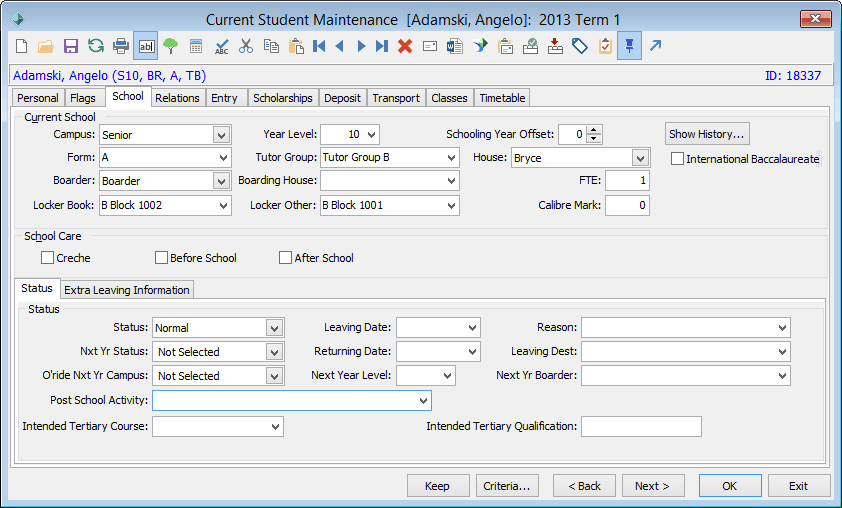Open the Campus dropdown
The height and width of the screenshot is (508, 842).
[x=221, y=135]
